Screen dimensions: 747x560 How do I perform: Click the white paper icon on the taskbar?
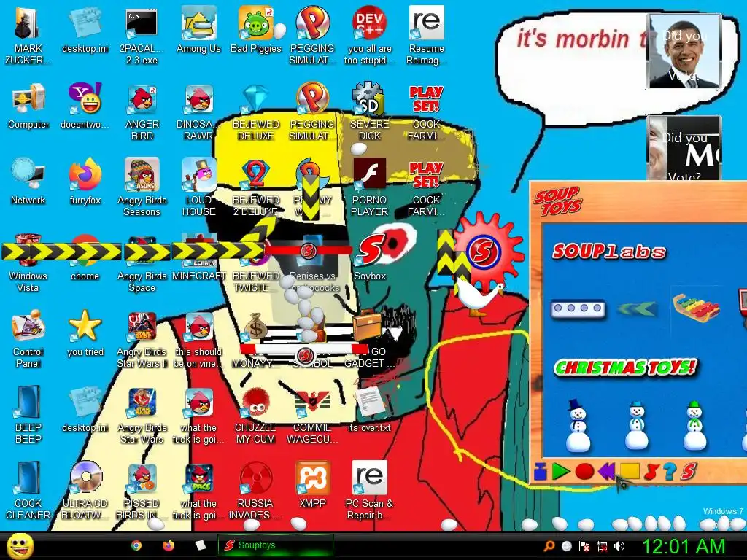point(201,545)
